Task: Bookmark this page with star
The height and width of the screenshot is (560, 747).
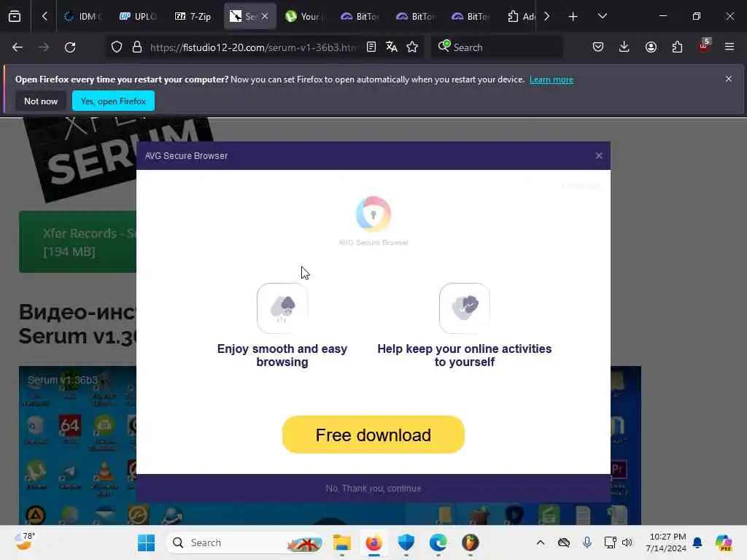Action: pos(412,47)
